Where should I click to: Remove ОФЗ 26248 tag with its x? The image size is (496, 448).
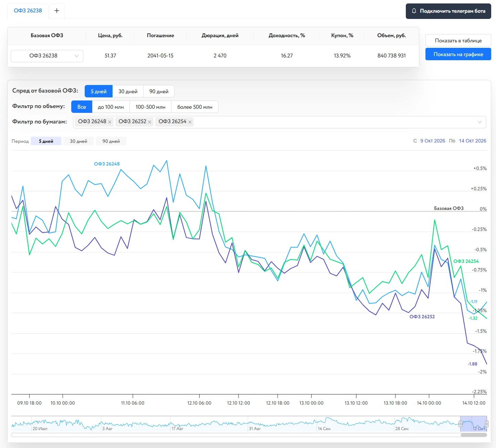109,122
